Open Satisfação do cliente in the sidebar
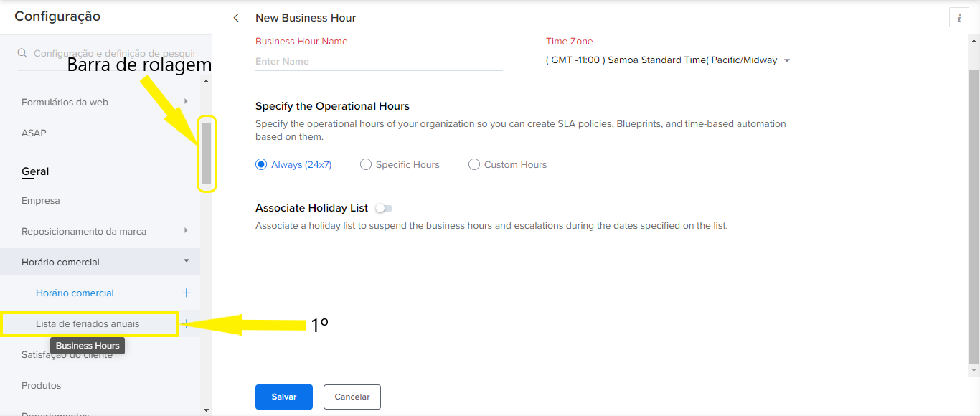The width and height of the screenshot is (980, 416). pos(67,354)
